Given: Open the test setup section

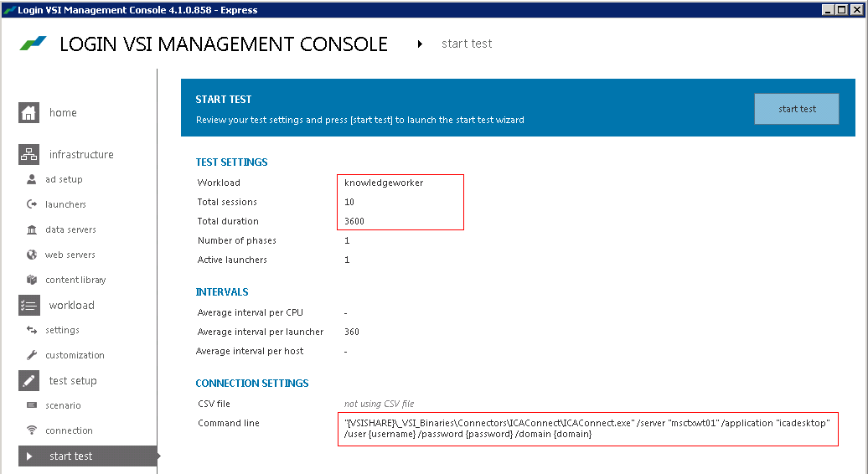Looking at the screenshot, I should coord(73,380).
